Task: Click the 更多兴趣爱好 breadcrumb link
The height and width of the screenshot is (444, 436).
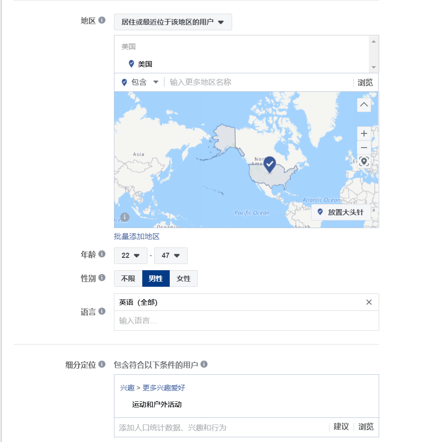Action: [164, 388]
